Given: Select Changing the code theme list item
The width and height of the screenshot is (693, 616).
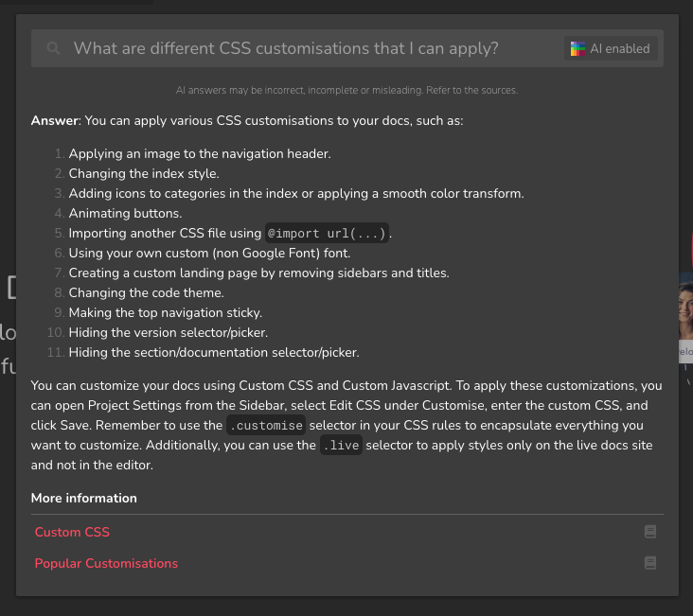Looking at the screenshot, I should [x=146, y=292].
